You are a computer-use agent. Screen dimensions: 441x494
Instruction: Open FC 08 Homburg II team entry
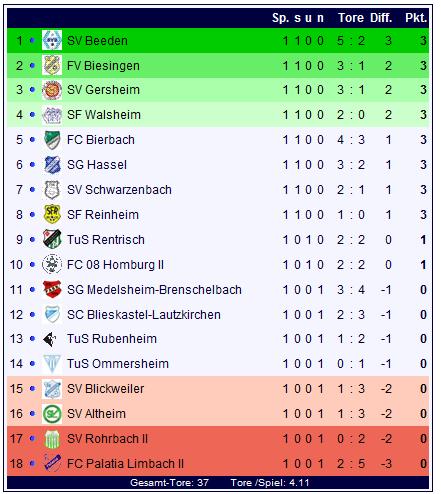[115, 265]
